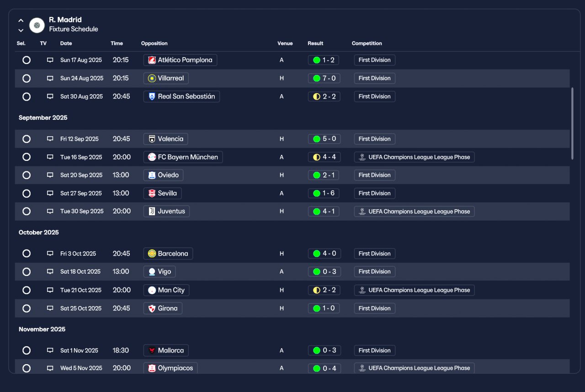Viewport: 585px width, 392px height.
Task: Select the Barcelona fixture radio button
Action: (x=27, y=254)
